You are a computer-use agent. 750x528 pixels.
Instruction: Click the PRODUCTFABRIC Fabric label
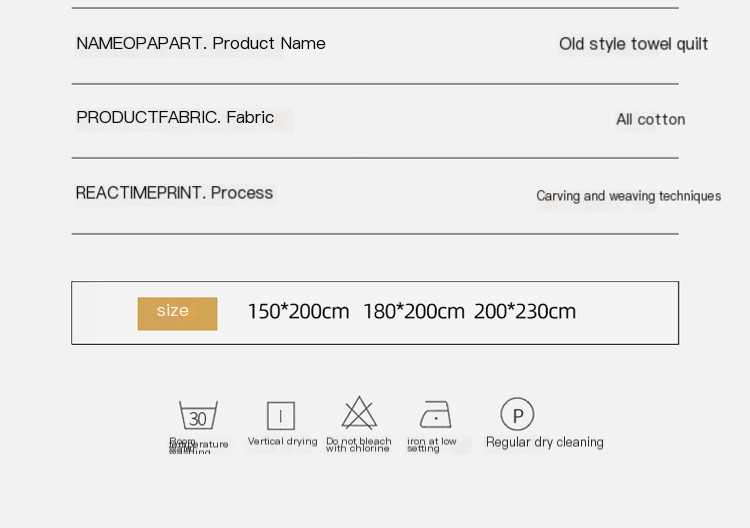[175, 118]
